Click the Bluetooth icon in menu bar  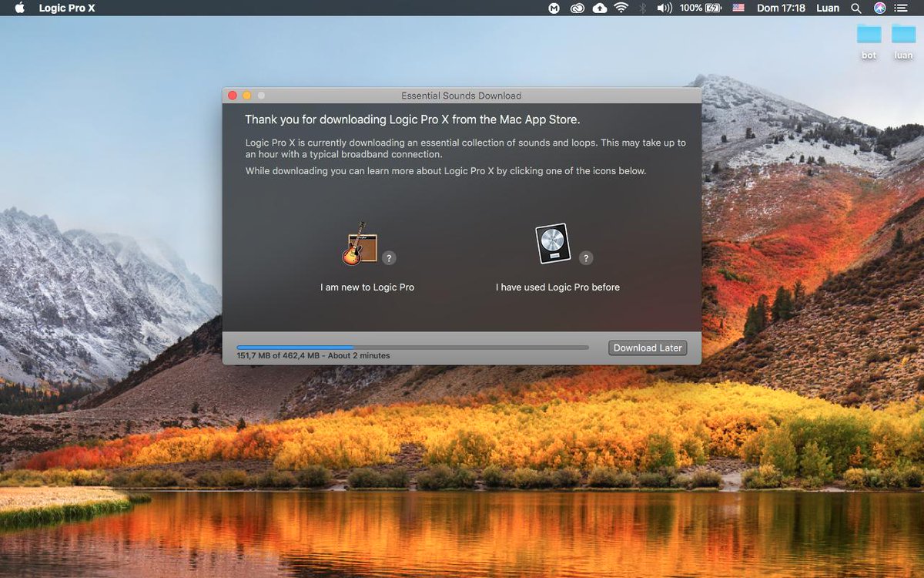[x=642, y=8]
